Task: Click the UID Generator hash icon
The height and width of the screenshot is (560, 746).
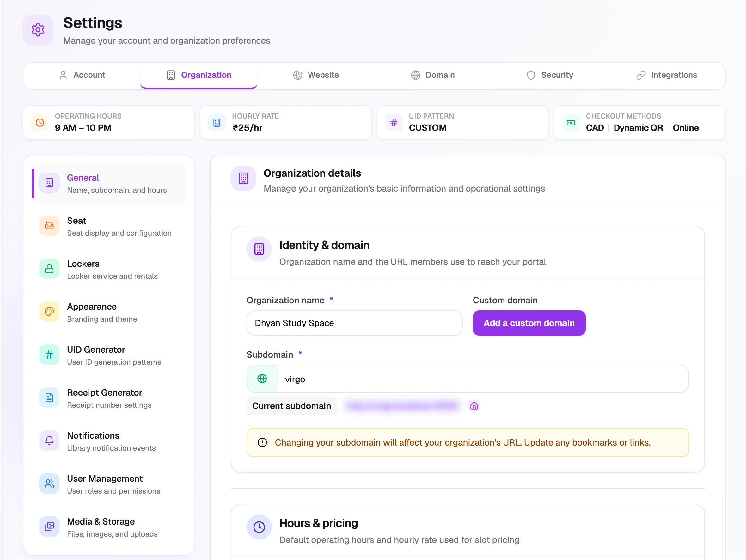Action: point(49,355)
